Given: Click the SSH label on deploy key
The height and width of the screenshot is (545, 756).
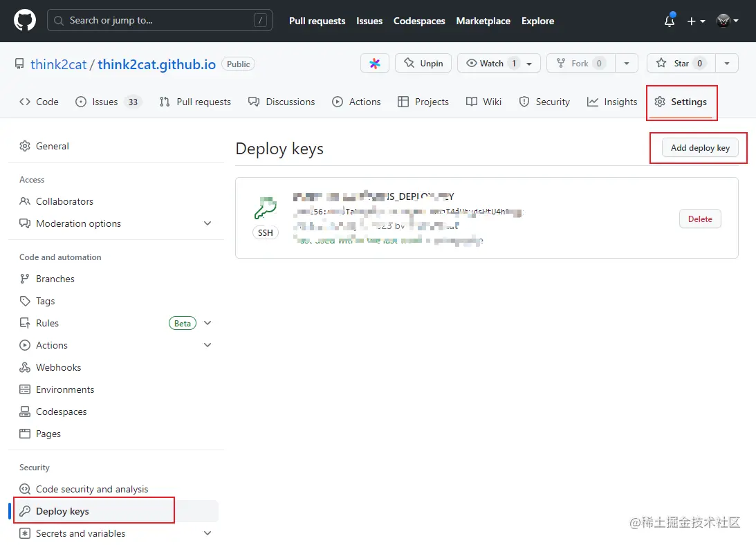Looking at the screenshot, I should click(x=265, y=233).
